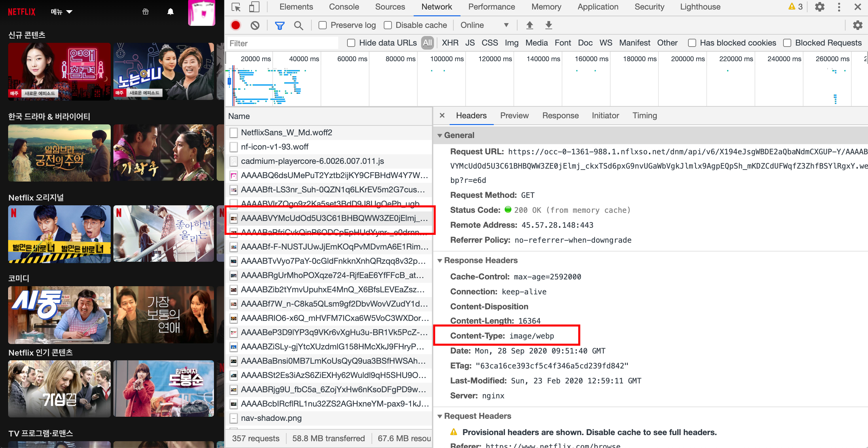Viewport: 868px width, 448px height.
Task: Open Netflix notifications bell
Action: coord(170,12)
